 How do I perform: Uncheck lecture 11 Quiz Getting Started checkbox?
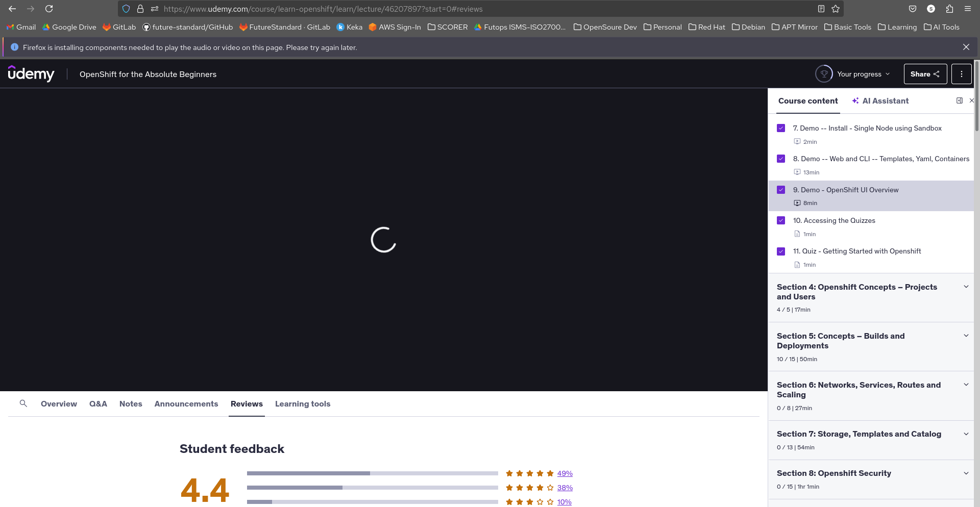pyautogui.click(x=781, y=251)
